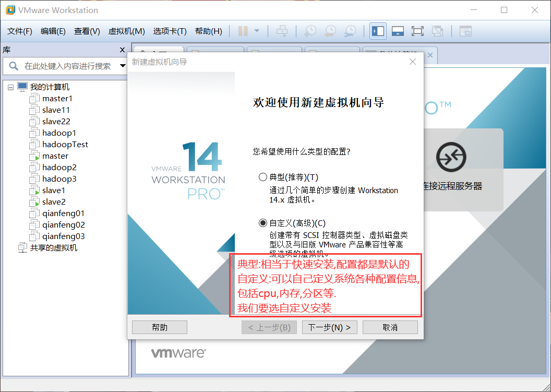
Task: Maximize the VMware Workstation window
Action: (504, 10)
